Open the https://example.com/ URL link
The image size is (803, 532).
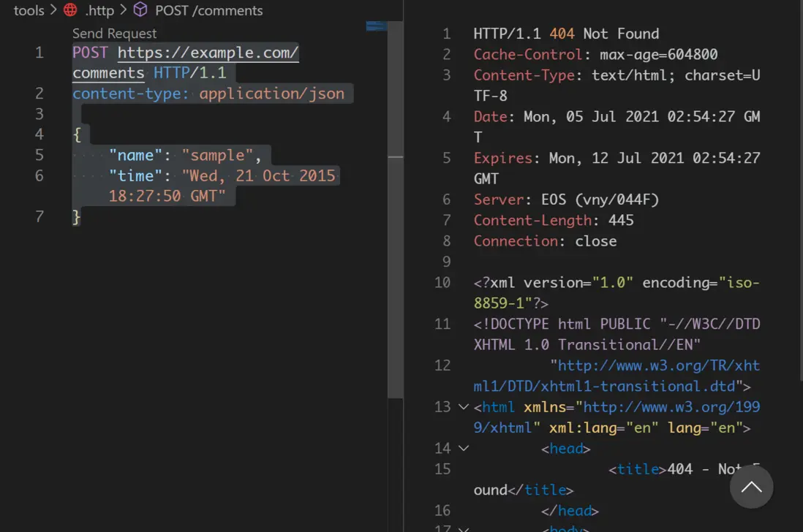208,53
